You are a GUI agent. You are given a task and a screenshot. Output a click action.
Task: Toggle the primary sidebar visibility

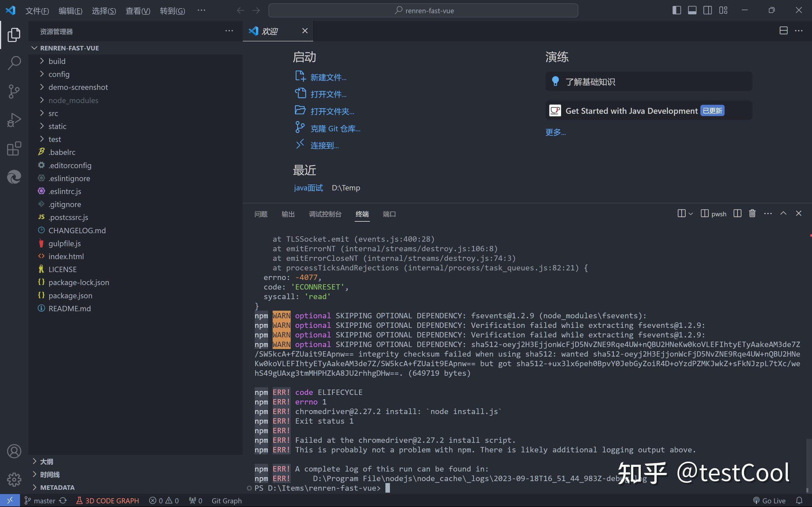point(676,10)
